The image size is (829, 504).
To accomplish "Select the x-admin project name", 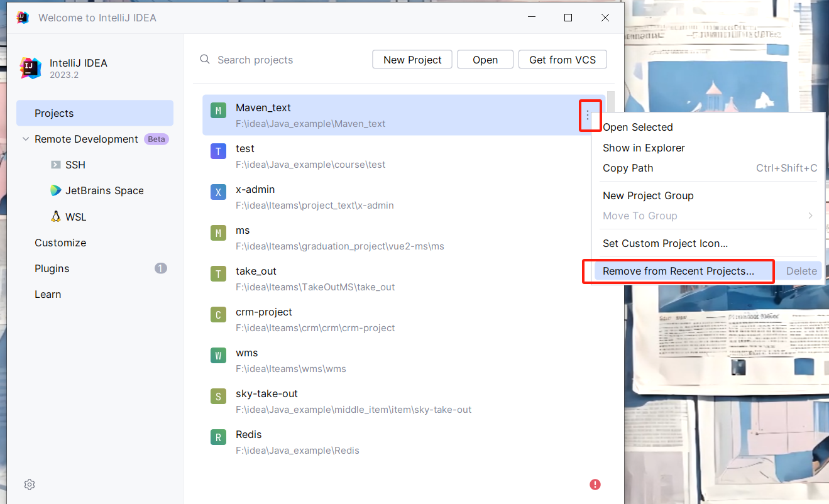I will coord(255,189).
